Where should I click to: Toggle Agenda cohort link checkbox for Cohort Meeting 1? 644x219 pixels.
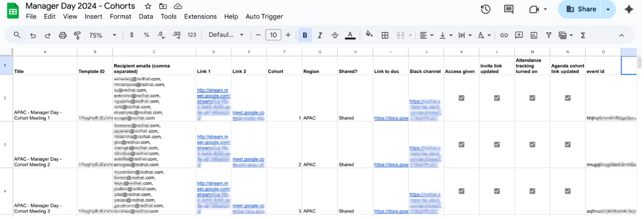568,98
